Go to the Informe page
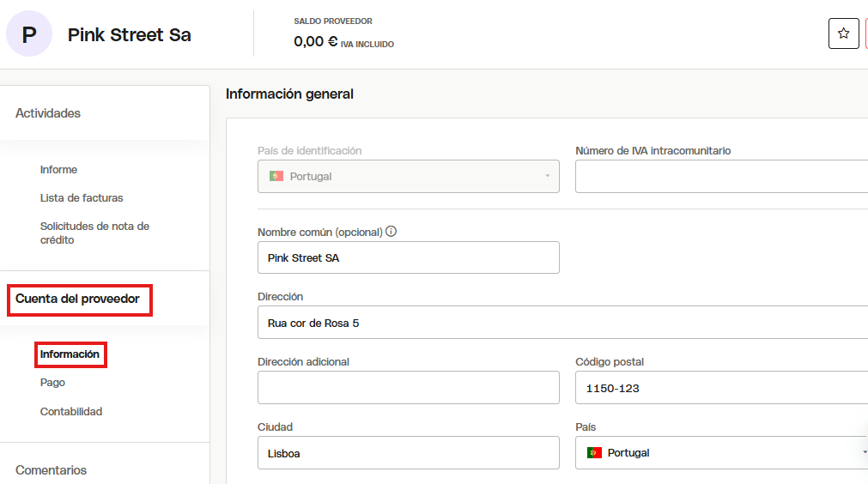868x484 pixels. point(58,169)
